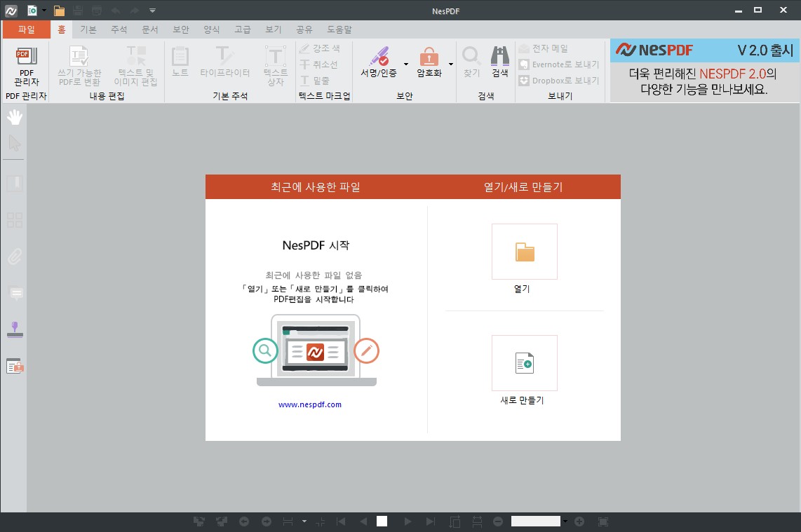Viewport: 801px width, 532px height.
Task: Switch to the 문서 ribbon tab
Action: pyautogui.click(x=149, y=29)
